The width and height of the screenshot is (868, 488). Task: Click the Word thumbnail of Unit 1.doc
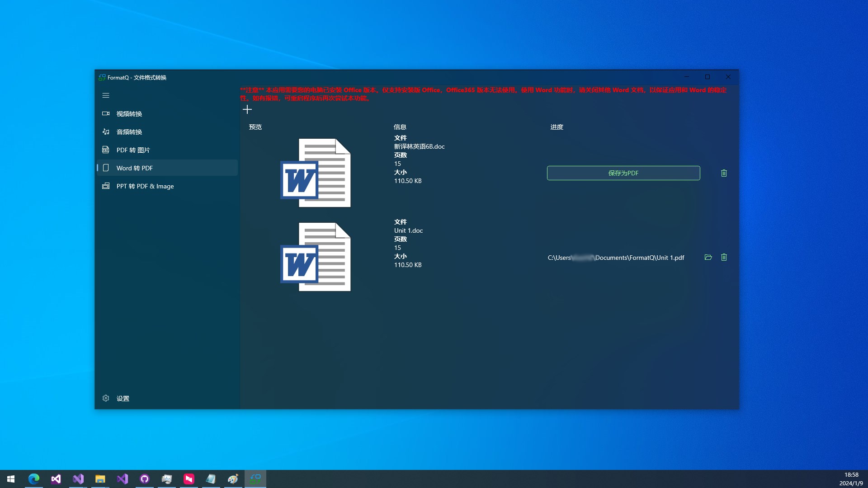(316, 257)
